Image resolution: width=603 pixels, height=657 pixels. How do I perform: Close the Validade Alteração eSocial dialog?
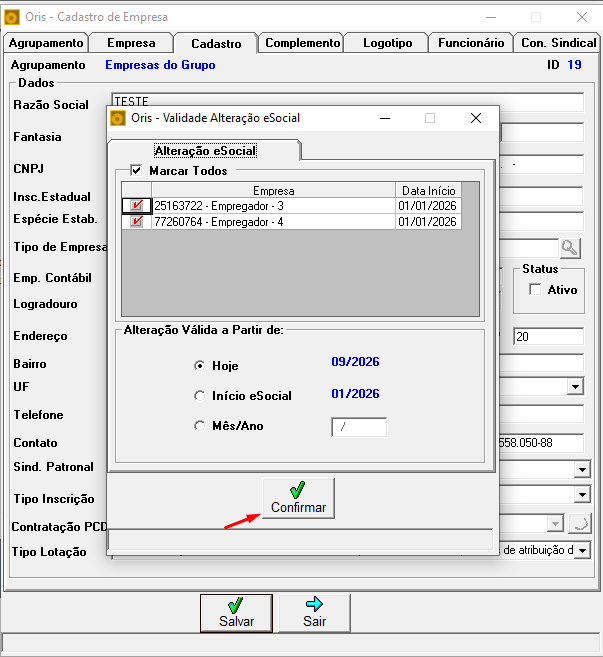[x=476, y=118]
